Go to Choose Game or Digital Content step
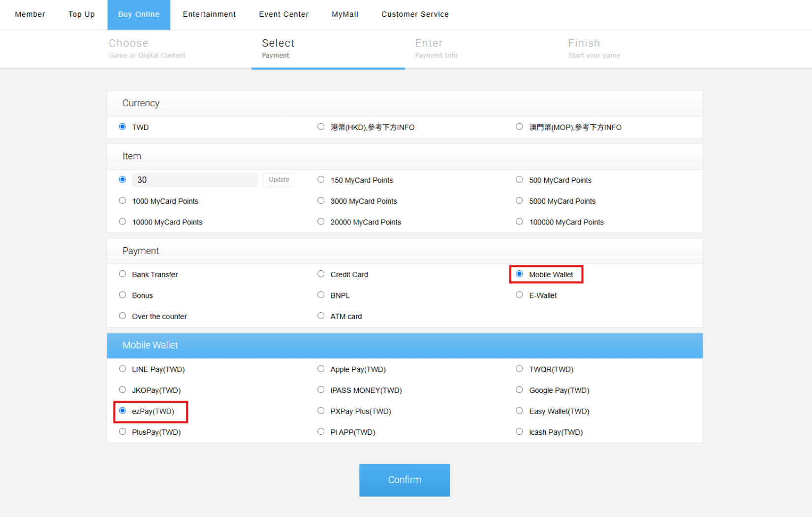Viewport: 812px width, 517px height. [147, 49]
